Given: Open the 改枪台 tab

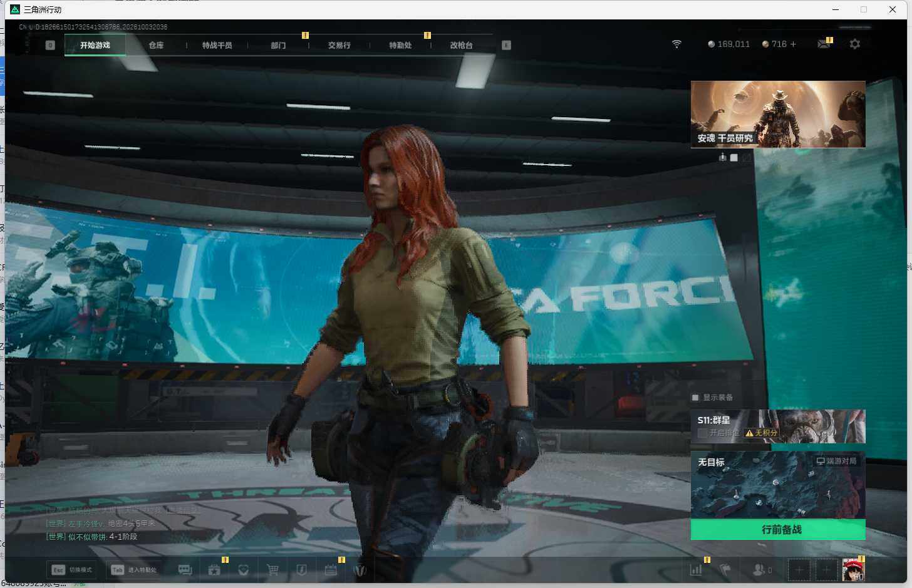Looking at the screenshot, I should point(461,45).
